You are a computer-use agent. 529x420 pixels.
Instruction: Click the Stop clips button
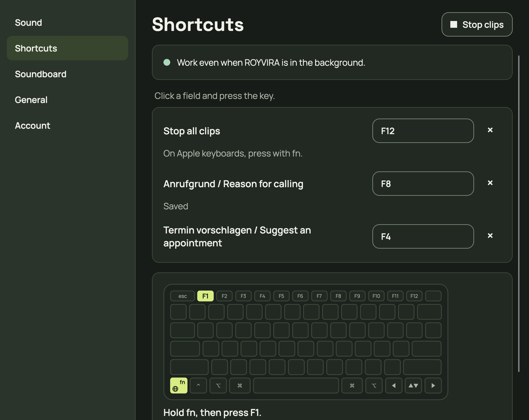pos(477,25)
